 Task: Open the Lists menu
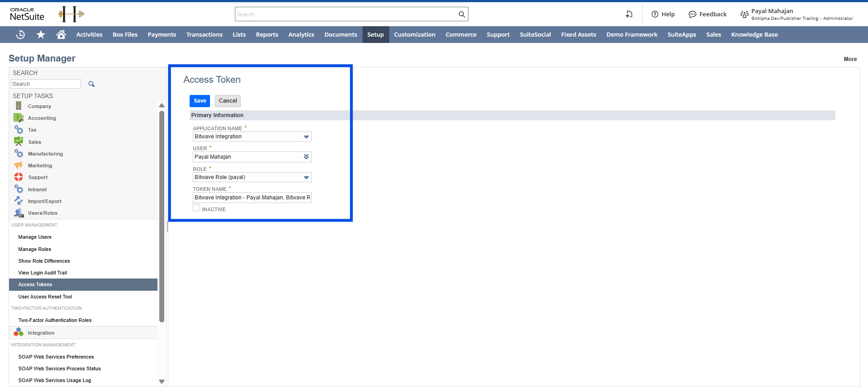click(239, 34)
